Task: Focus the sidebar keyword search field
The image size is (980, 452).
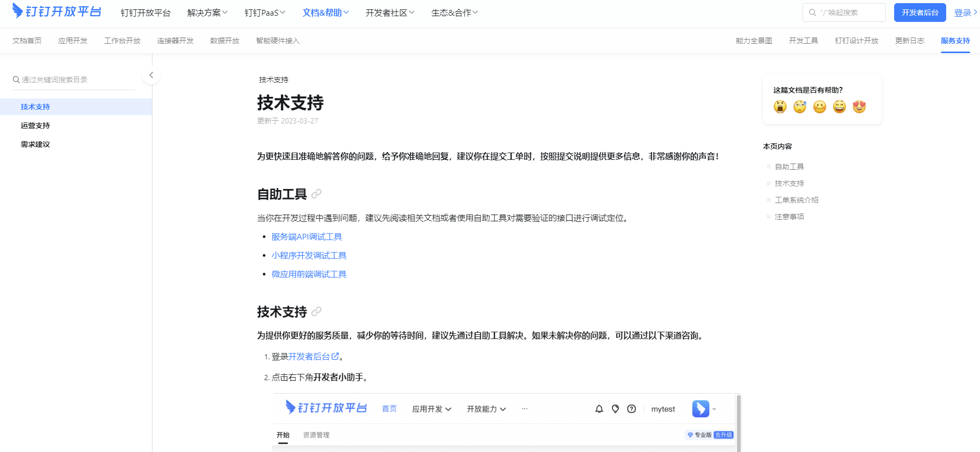Action: tap(74, 80)
